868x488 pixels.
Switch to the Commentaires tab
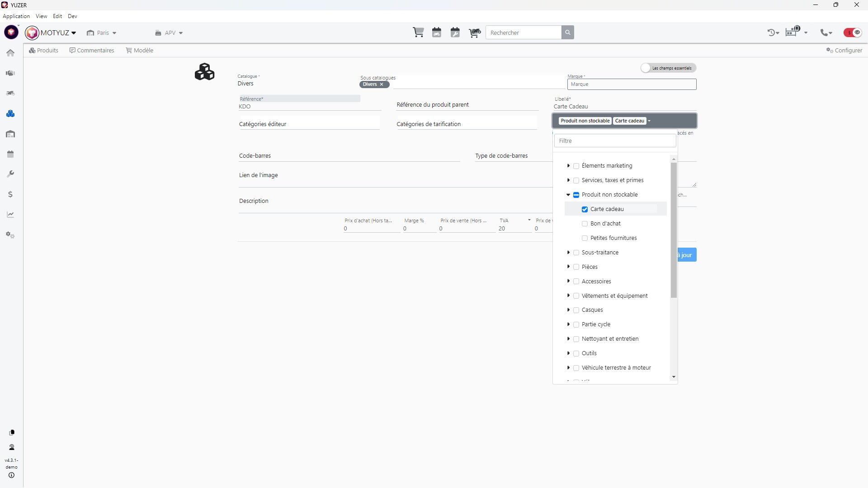pos(92,50)
